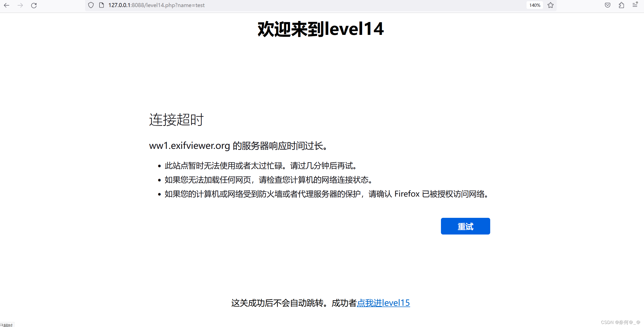Bookmark this page with the star icon
Viewport: 644px width, 327px height.
(x=551, y=5)
